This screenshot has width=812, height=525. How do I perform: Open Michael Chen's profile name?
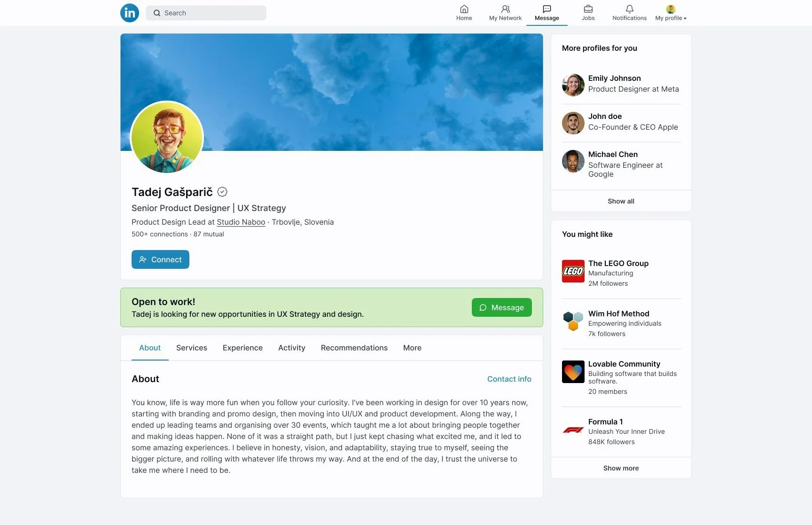point(613,155)
